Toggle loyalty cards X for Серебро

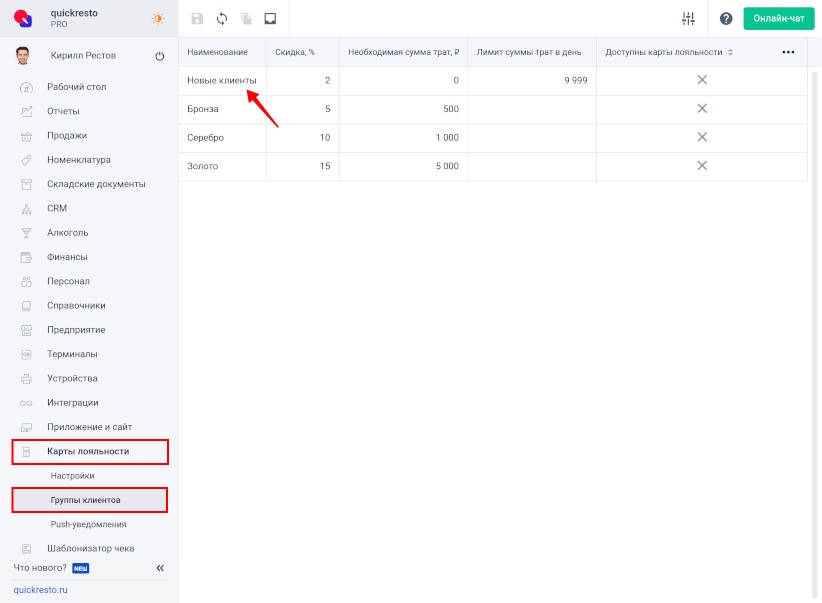702,137
